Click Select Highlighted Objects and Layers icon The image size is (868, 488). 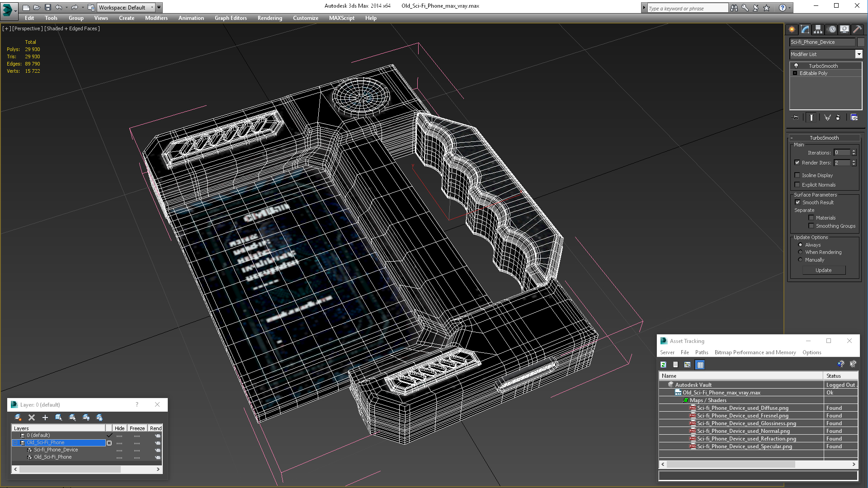pos(59,418)
